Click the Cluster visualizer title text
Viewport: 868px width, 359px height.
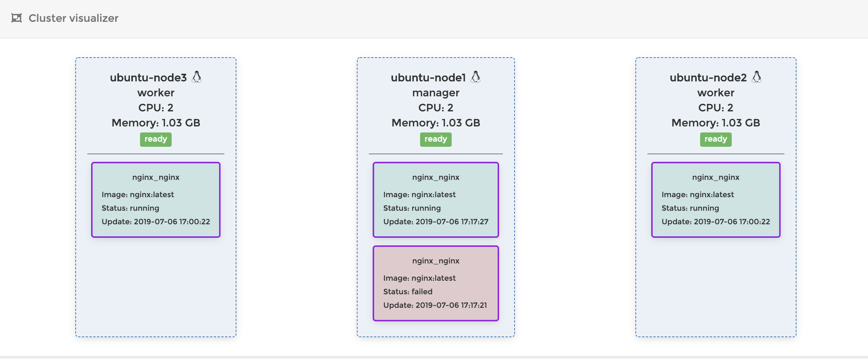tap(73, 18)
